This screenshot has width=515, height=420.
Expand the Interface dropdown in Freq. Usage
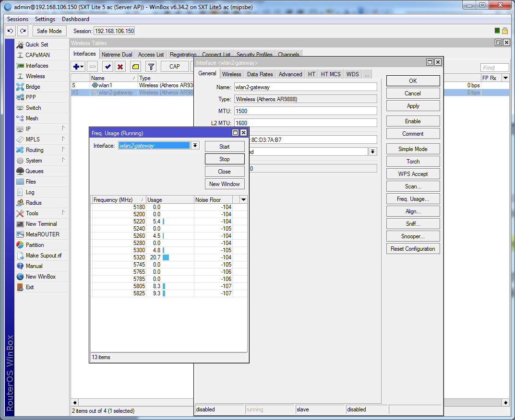tap(195, 146)
